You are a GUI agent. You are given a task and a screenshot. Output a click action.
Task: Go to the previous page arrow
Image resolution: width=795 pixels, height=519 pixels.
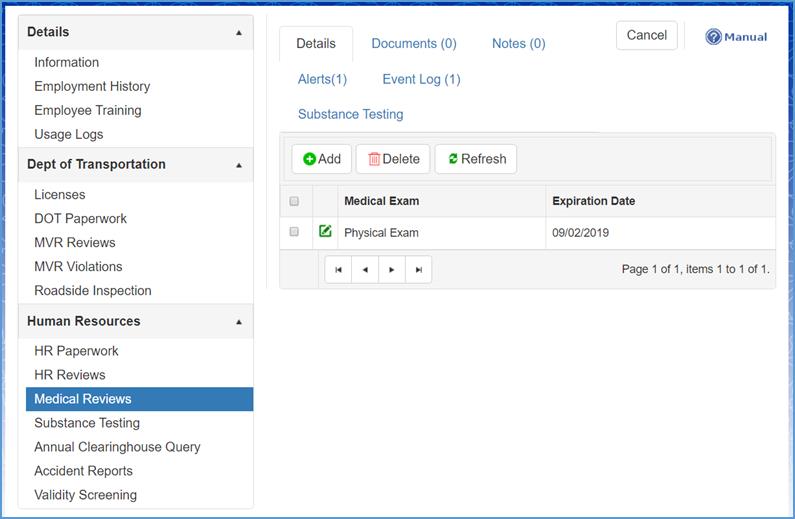click(x=365, y=269)
